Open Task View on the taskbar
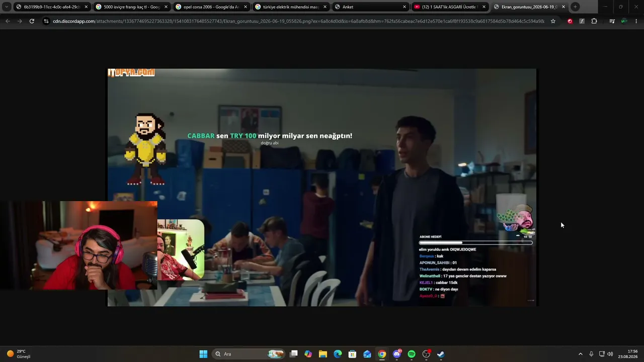This screenshot has height=362, width=644. [294, 354]
